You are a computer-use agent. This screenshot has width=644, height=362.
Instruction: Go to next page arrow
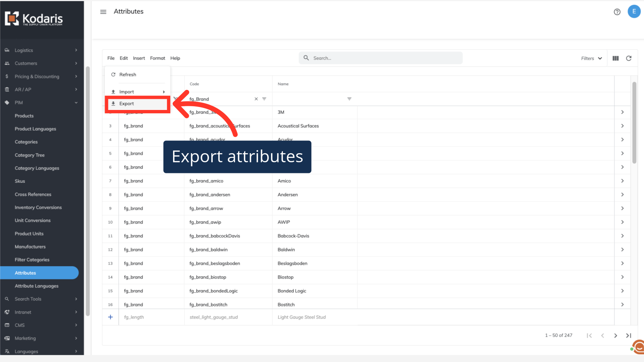(x=615, y=336)
